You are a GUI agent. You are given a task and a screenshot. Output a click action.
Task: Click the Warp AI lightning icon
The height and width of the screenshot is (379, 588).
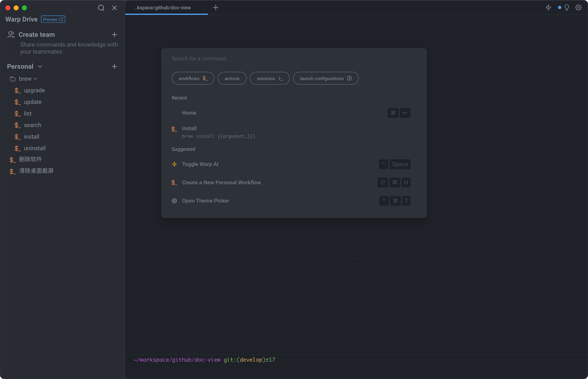[x=548, y=8]
